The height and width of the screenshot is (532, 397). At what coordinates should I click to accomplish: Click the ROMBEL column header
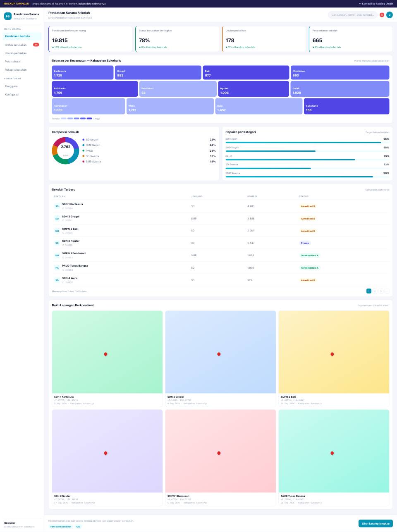[x=252, y=196]
